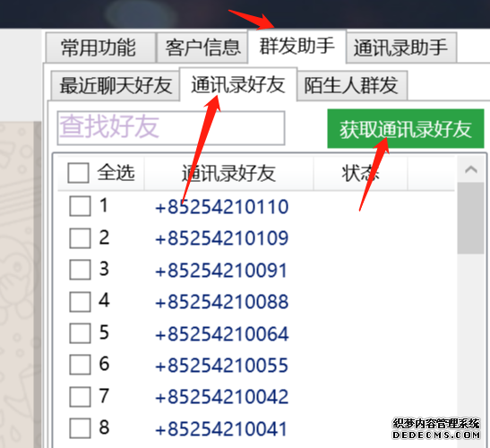Check the box for row 1
Image resolution: width=490 pixels, height=448 pixels.
point(80,206)
